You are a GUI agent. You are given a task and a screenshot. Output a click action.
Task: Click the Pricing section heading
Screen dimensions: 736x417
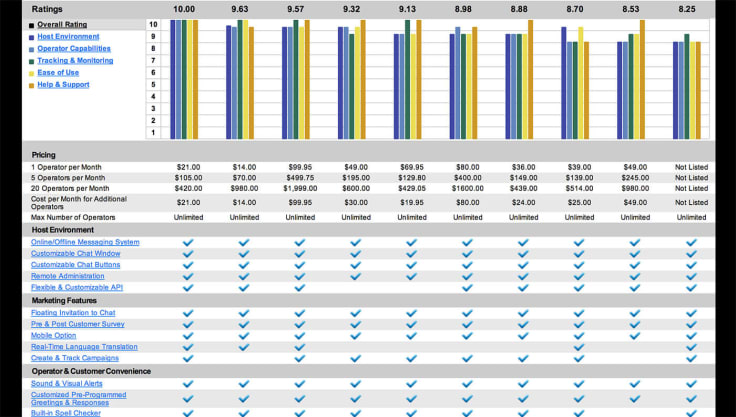tap(44, 154)
